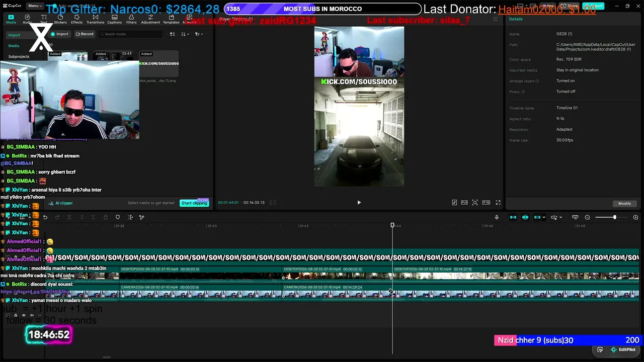Image resolution: width=644 pixels, height=362 pixels.
Task: Open the Adjustment panel
Action: click(x=150, y=19)
